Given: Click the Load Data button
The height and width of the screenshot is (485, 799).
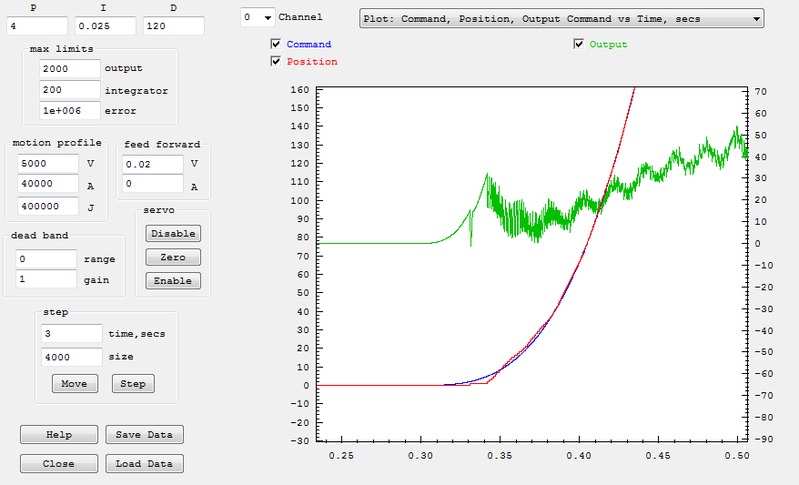Looking at the screenshot, I should [144, 464].
